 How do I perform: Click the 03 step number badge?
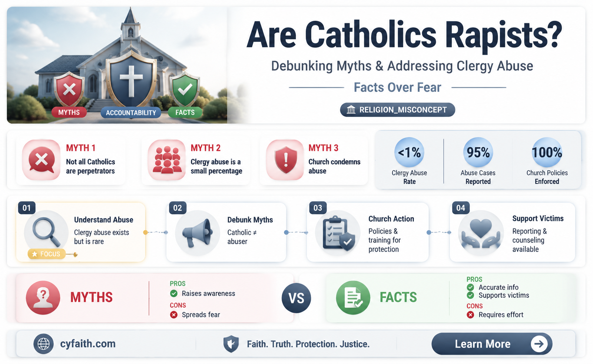(318, 208)
